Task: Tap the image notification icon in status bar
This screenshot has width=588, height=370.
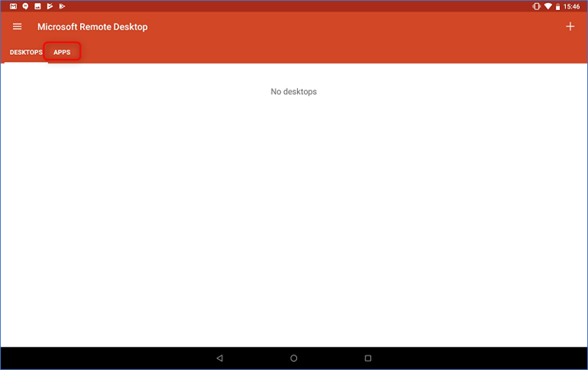Action: 37,6
